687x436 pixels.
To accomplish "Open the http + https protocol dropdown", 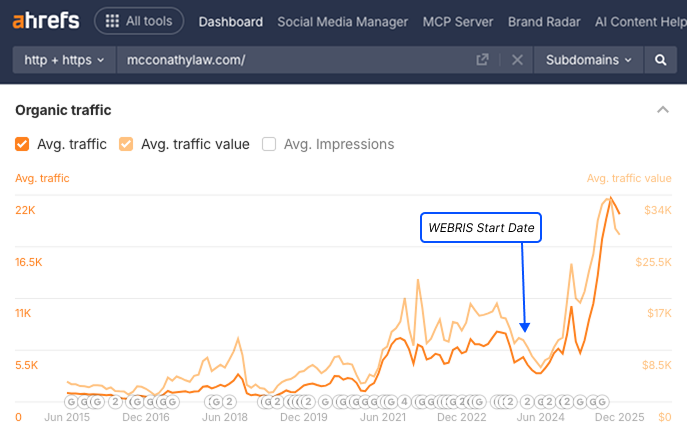I will click(66, 60).
